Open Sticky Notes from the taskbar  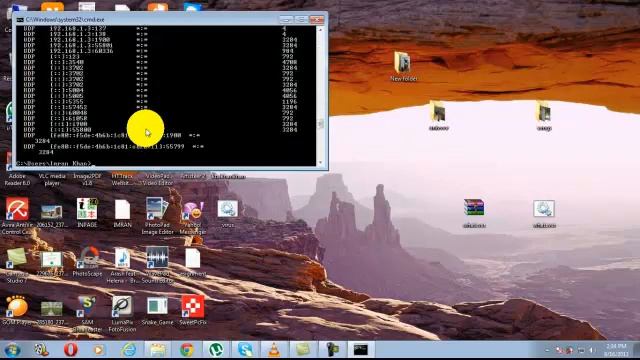coord(303,350)
